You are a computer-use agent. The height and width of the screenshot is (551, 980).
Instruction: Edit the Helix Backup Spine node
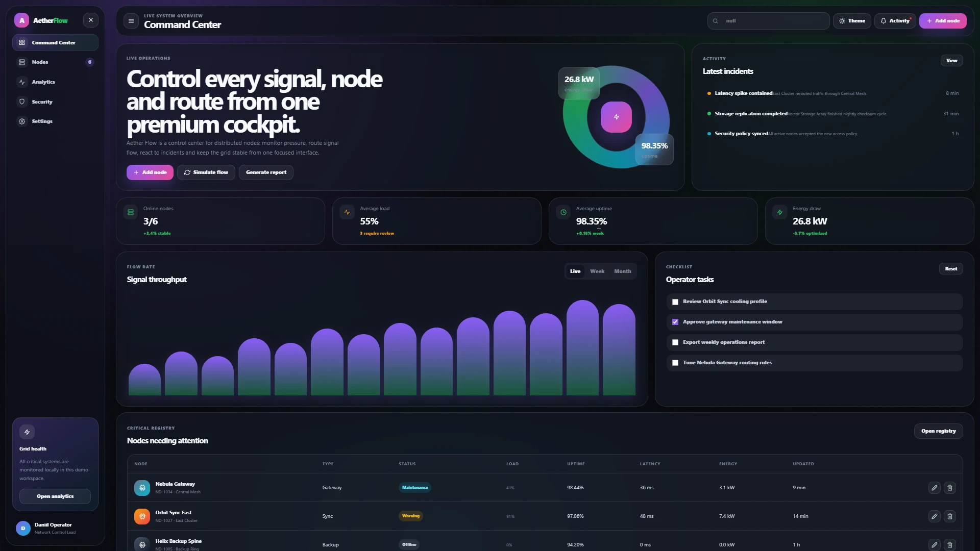click(x=934, y=545)
